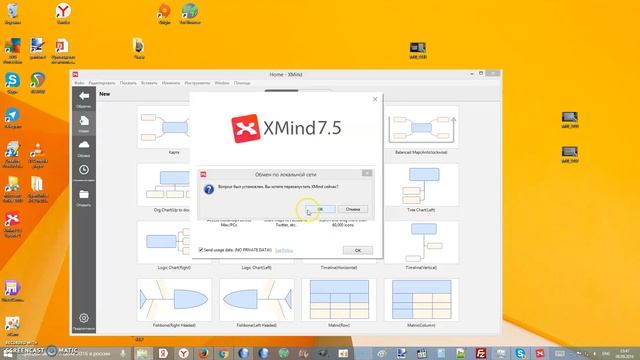Click the taskbar clock
Screen dimensions: 640x360
tap(625, 353)
